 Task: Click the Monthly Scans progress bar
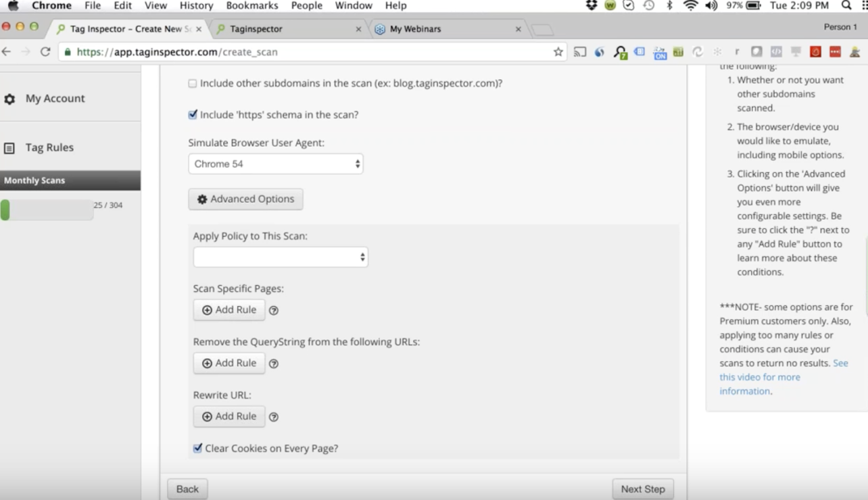click(x=47, y=209)
